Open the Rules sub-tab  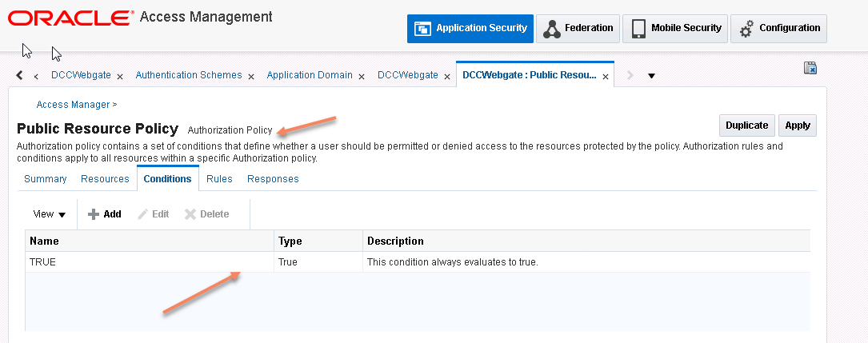click(219, 178)
